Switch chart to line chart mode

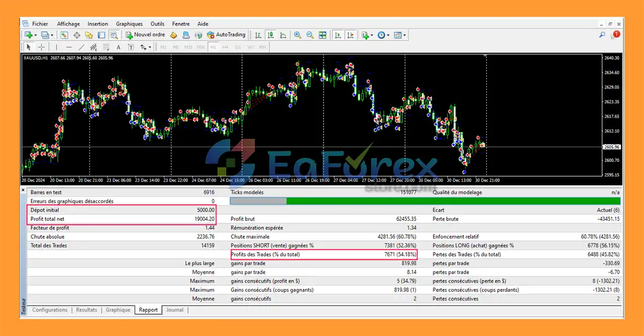point(283,35)
